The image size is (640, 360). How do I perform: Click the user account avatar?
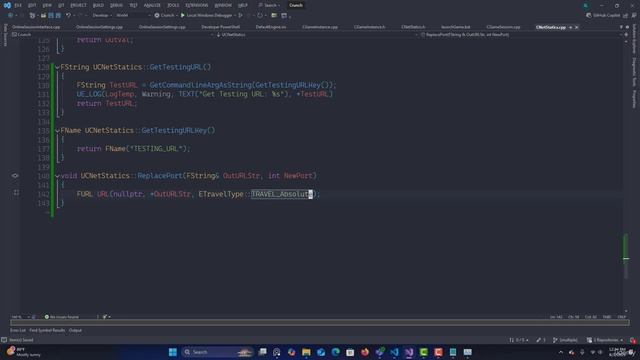click(586, 5)
